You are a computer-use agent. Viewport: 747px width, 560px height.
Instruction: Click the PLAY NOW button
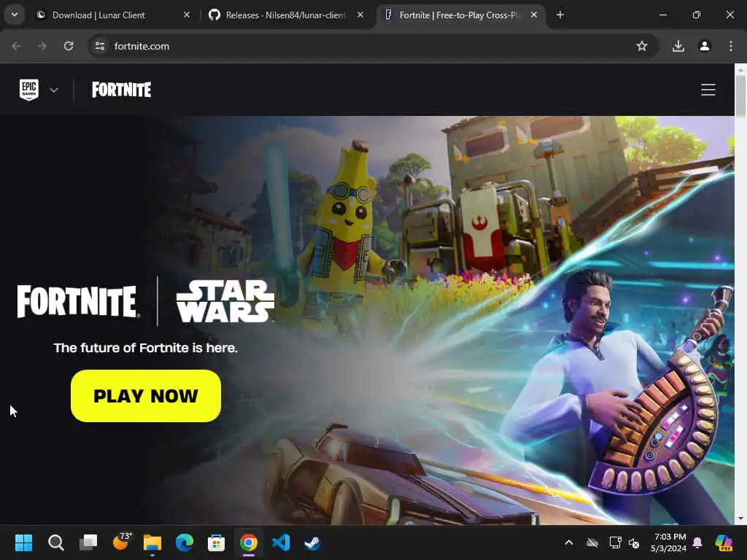[146, 396]
